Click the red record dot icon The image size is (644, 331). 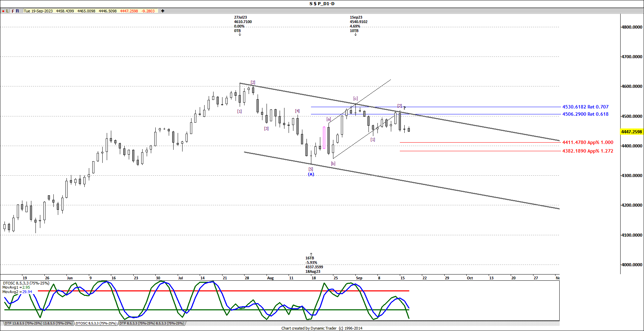(3, 11)
